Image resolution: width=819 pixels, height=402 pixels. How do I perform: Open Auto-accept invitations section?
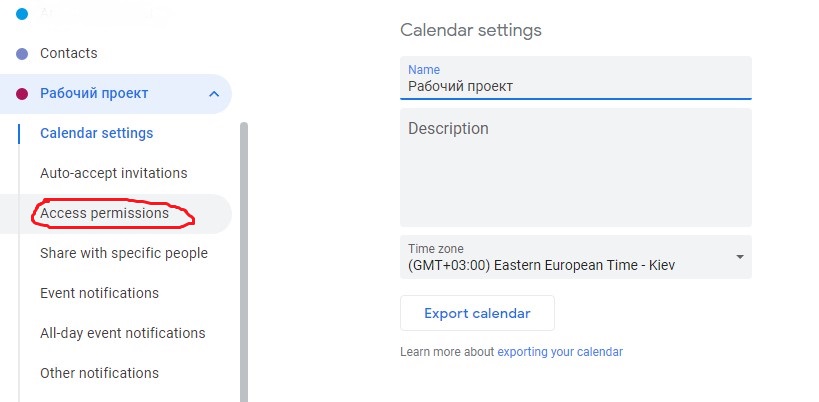[113, 173]
